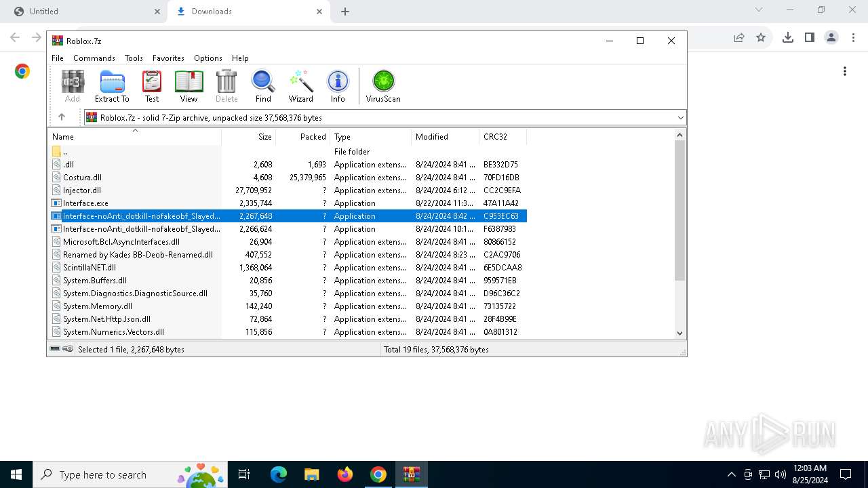Open Chrome profile avatar

tap(831, 37)
